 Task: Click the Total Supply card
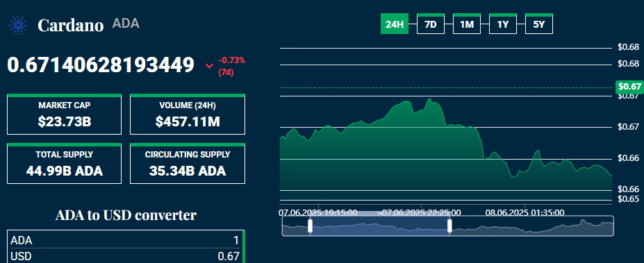coord(64,163)
